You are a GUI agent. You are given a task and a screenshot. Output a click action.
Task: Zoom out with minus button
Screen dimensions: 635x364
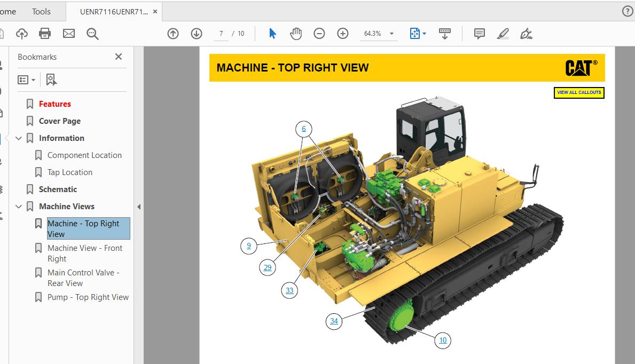click(319, 34)
